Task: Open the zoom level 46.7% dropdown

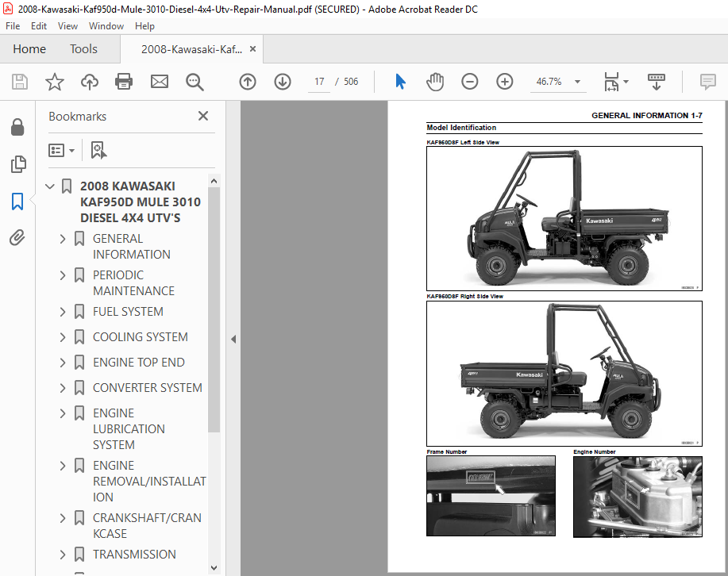Action: coord(578,82)
